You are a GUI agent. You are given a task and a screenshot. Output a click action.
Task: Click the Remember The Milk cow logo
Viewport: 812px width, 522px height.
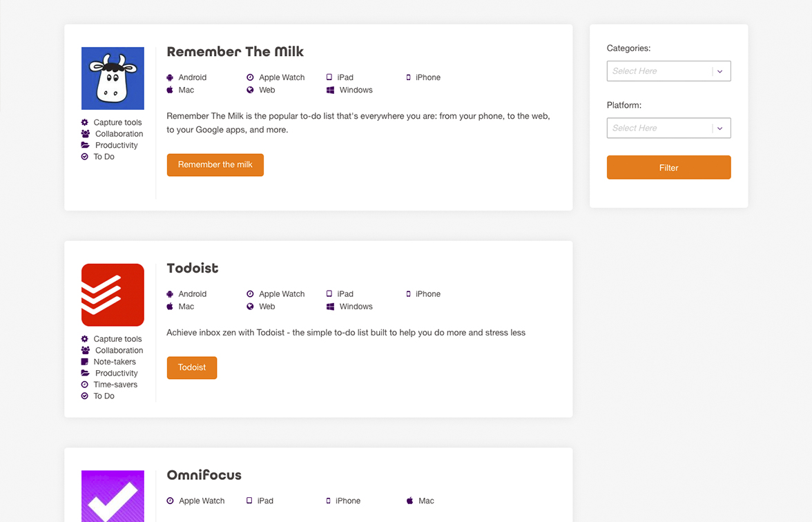(x=113, y=78)
